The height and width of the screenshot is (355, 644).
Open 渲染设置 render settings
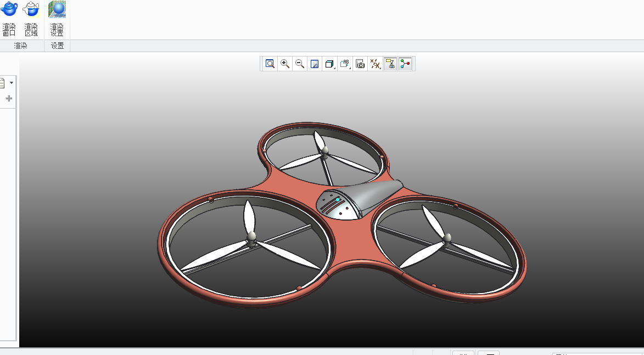click(57, 19)
